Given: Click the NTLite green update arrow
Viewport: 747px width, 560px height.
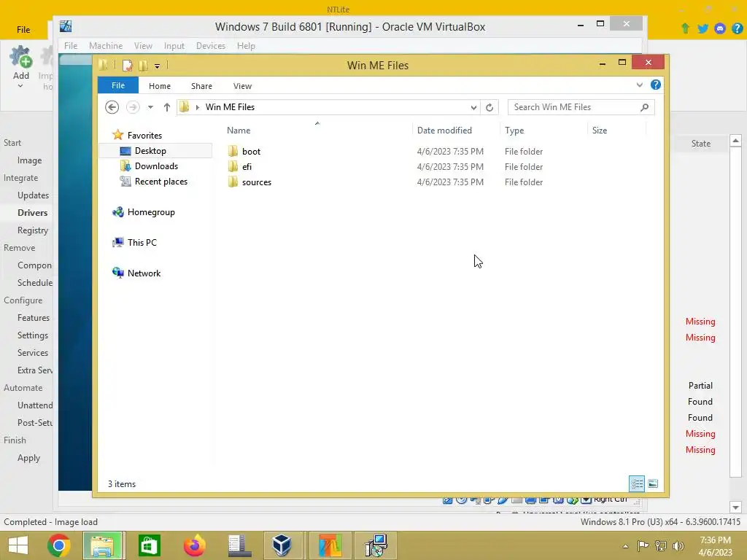Looking at the screenshot, I should click(685, 28).
